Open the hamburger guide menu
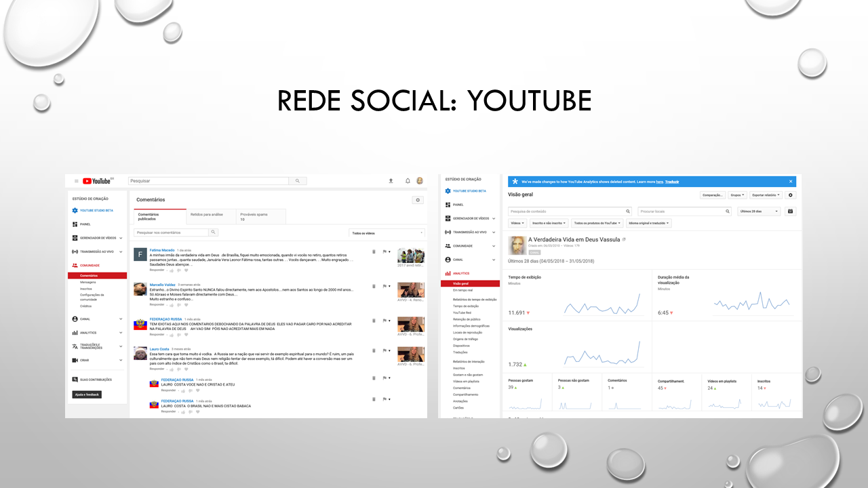The width and height of the screenshot is (868, 488). click(x=77, y=181)
